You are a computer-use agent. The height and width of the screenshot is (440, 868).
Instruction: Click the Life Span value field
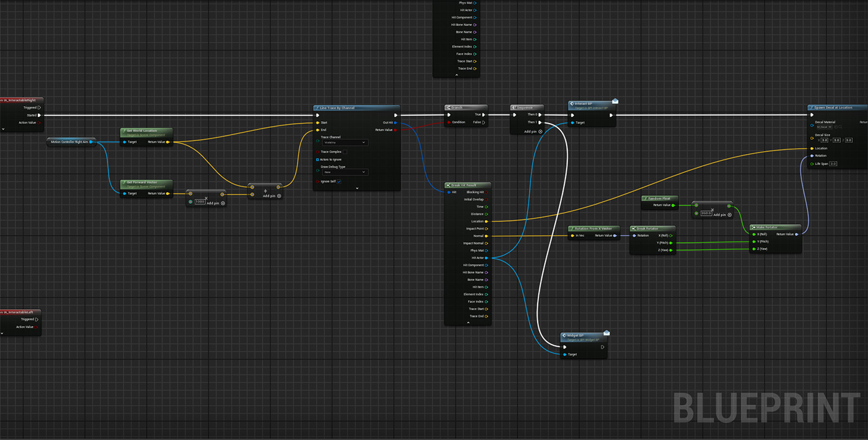click(x=833, y=163)
